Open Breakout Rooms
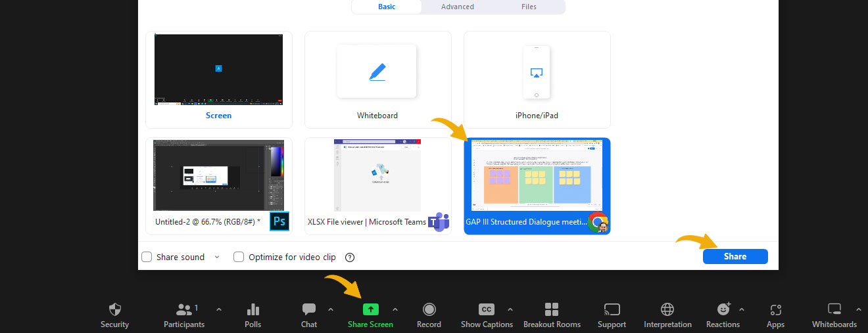868x333 pixels. (552, 310)
